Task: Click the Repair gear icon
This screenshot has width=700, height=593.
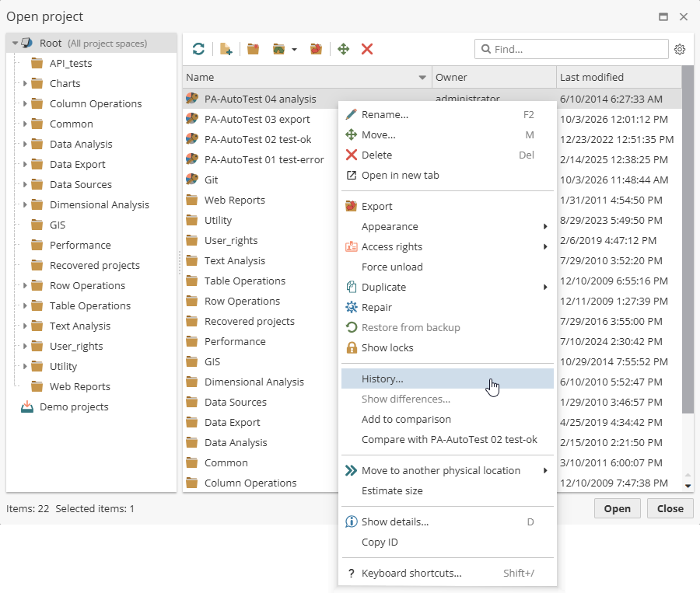Action: [352, 307]
